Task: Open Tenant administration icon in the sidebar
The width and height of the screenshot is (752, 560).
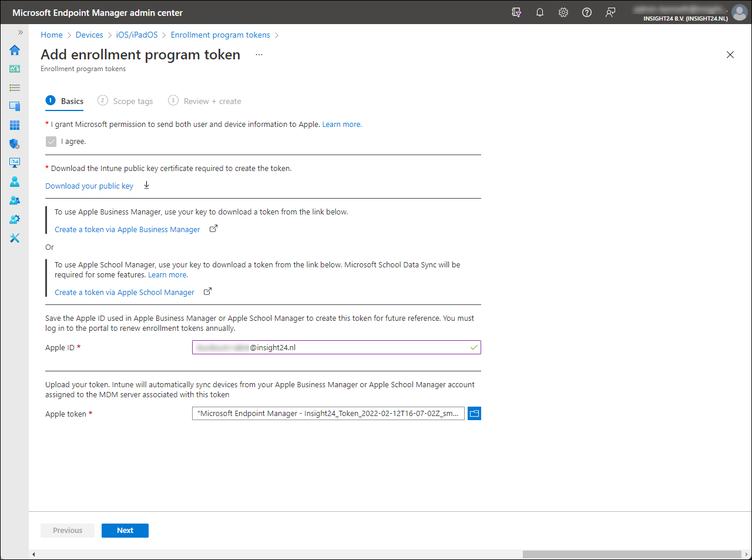Action: pos(15,219)
